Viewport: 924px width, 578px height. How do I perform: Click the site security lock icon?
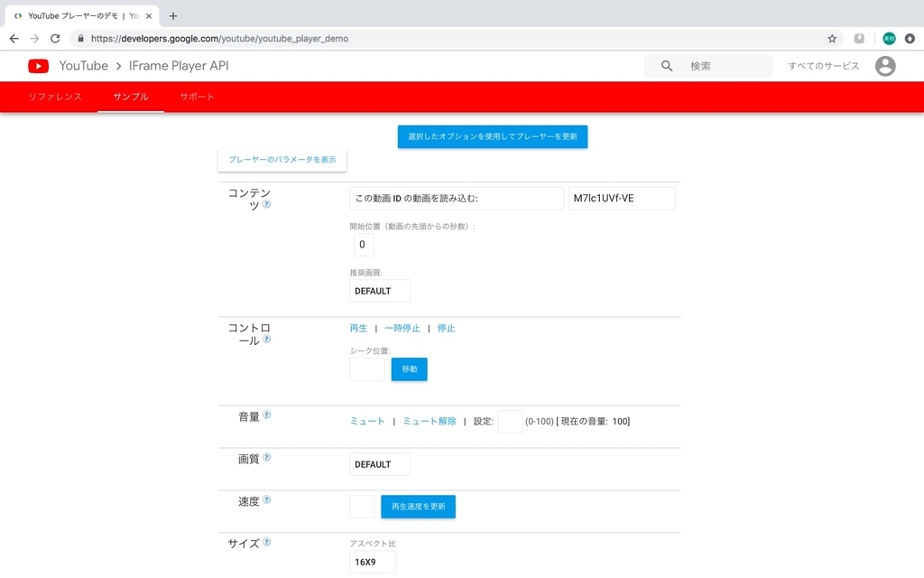pyautogui.click(x=79, y=38)
